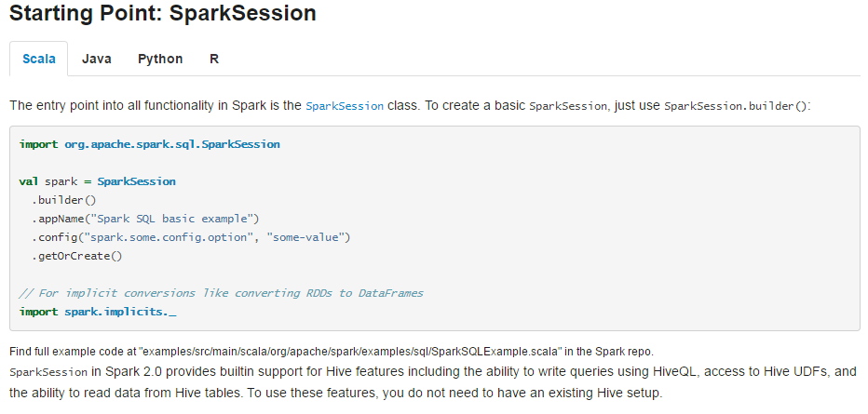Open the blue SparkSession class link
Screen dimensions: 868x414
coord(345,106)
